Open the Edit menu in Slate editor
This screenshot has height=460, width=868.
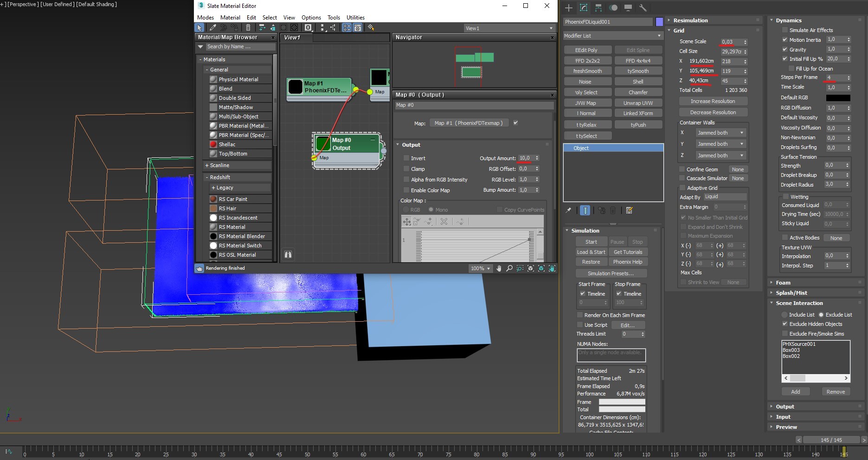point(251,18)
